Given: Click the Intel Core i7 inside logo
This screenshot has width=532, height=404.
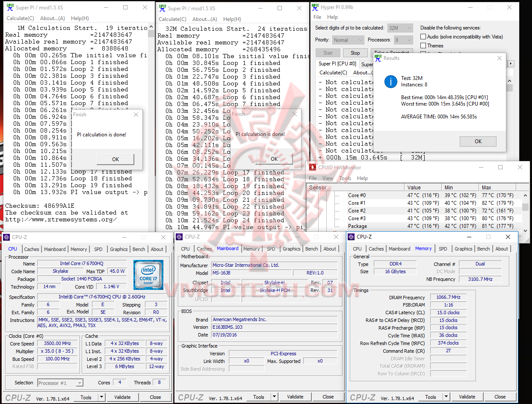Looking at the screenshot, I should click(148, 274).
